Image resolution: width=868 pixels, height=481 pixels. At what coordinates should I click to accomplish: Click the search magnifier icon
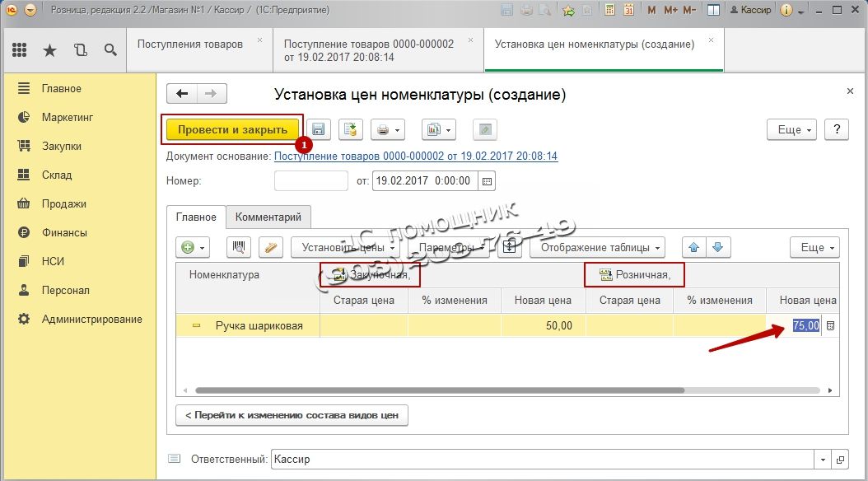pyautogui.click(x=110, y=50)
